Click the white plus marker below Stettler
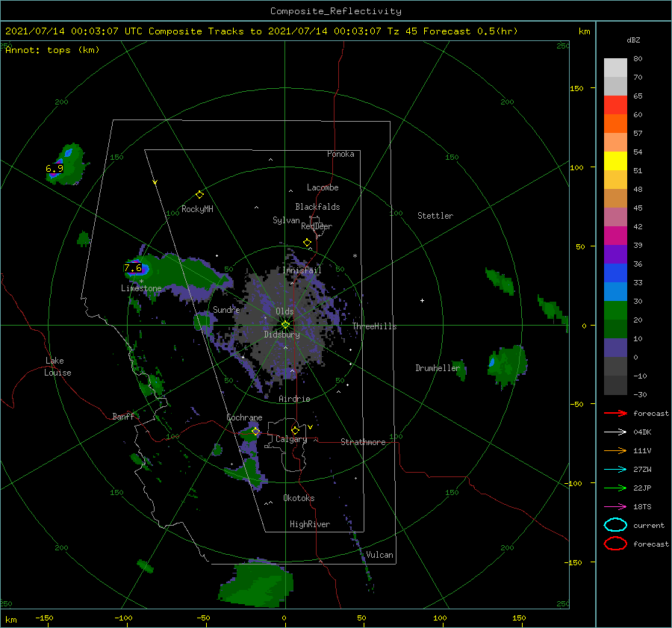Image resolution: width=672 pixels, height=628 pixels. (x=422, y=300)
